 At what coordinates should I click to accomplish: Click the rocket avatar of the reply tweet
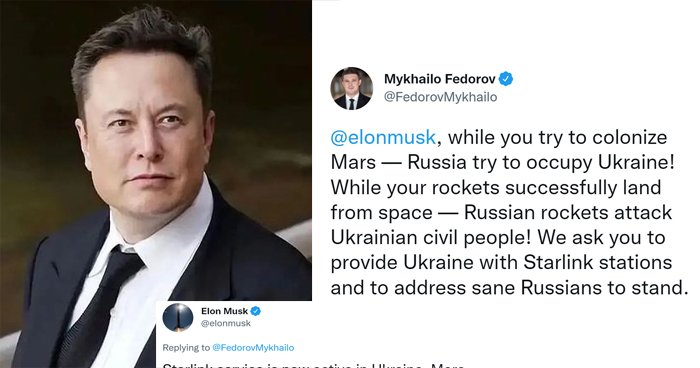coord(178,318)
